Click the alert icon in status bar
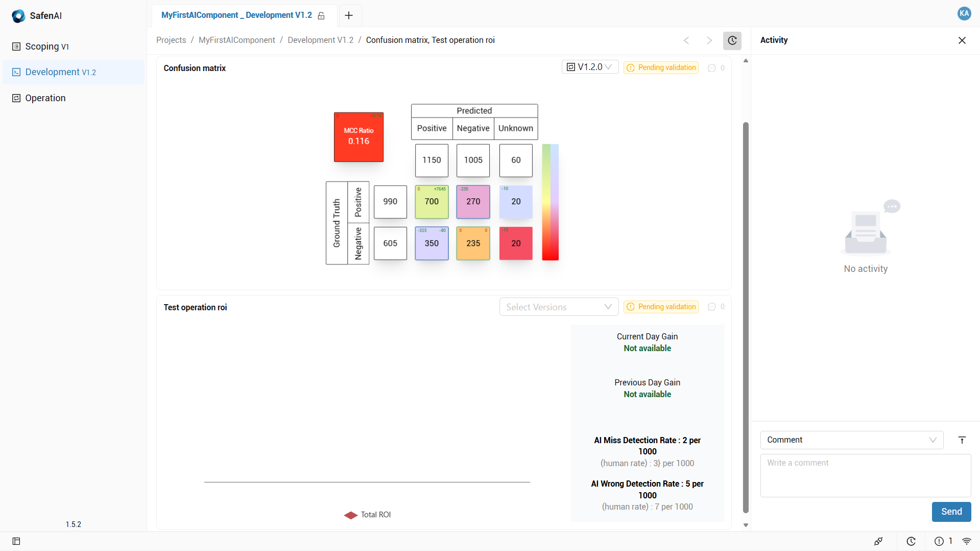 [939, 541]
